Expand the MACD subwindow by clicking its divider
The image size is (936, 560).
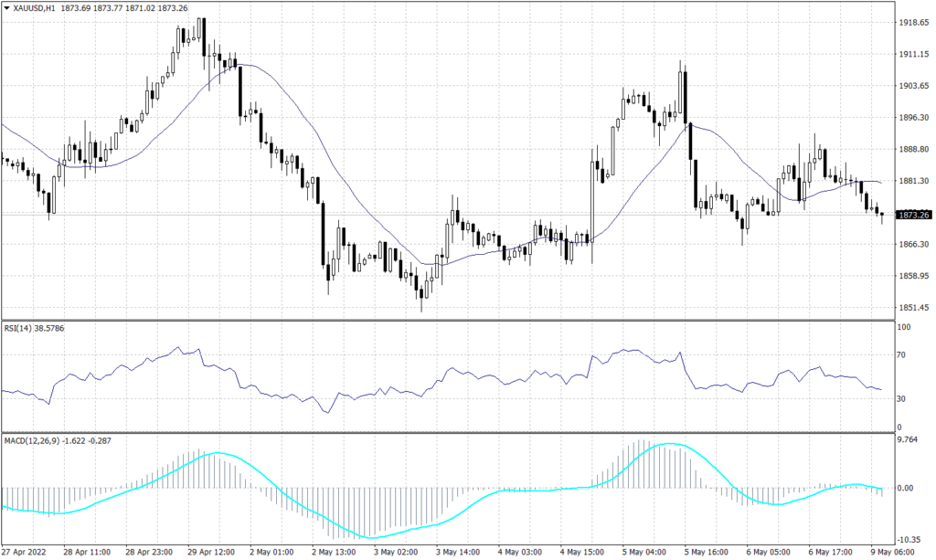(457, 430)
